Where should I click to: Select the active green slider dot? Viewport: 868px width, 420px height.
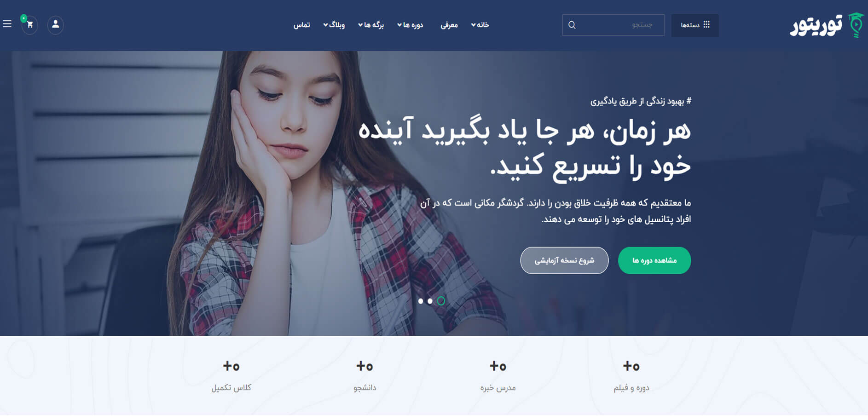(441, 301)
